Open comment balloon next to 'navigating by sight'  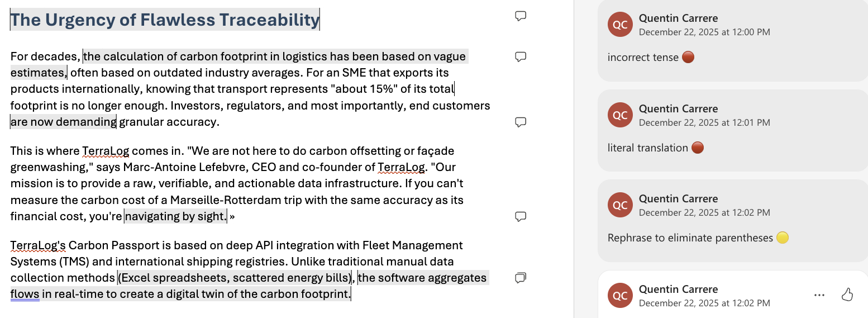click(x=521, y=216)
